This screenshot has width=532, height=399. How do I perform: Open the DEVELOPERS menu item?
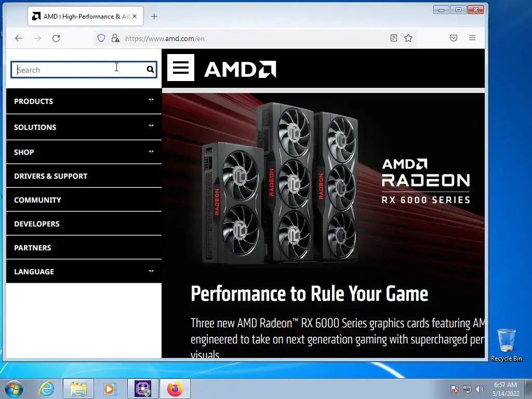click(x=84, y=223)
